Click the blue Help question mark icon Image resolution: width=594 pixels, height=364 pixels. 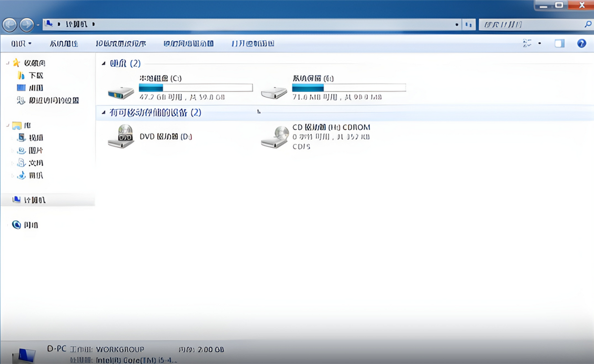582,44
